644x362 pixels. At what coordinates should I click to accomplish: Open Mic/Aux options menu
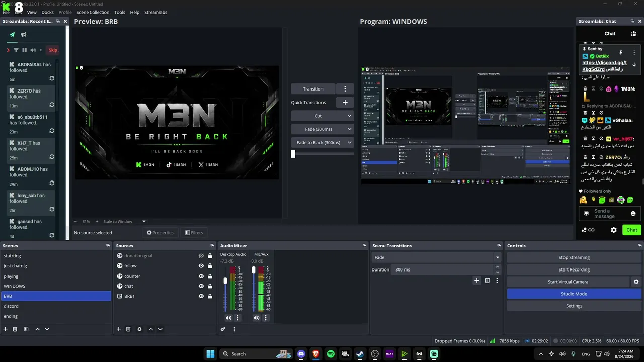[x=266, y=318]
